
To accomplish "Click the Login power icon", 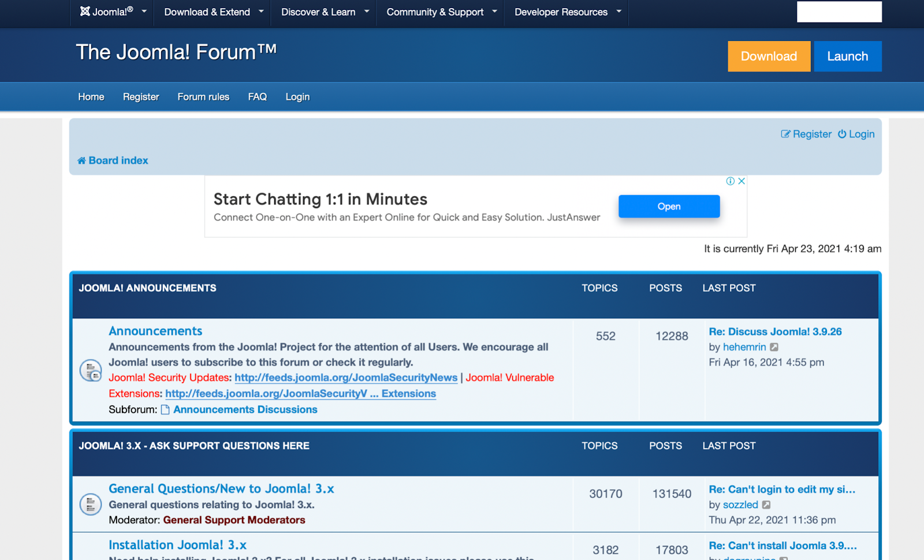I will tap(842, 134).
